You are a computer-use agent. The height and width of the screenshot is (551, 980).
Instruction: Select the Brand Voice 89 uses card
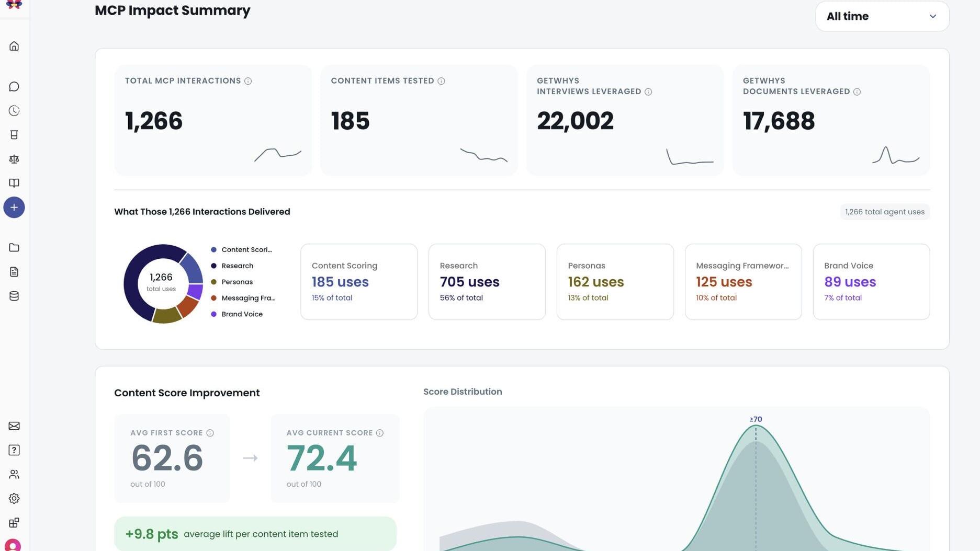point(872,282)
